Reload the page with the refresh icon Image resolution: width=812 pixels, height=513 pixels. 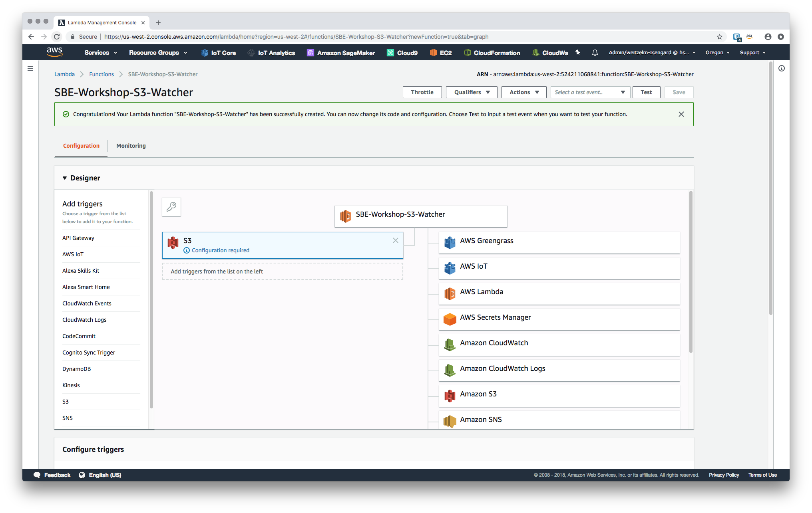[57, 37]
